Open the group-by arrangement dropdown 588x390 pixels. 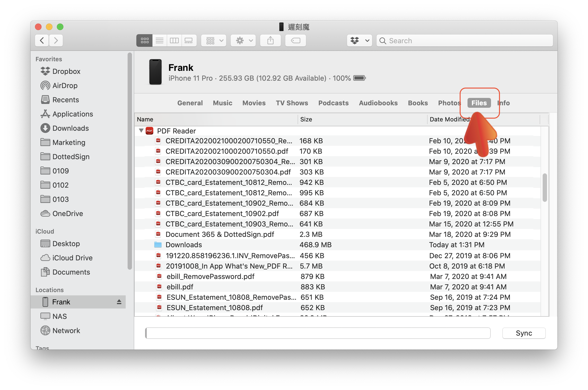214,41
